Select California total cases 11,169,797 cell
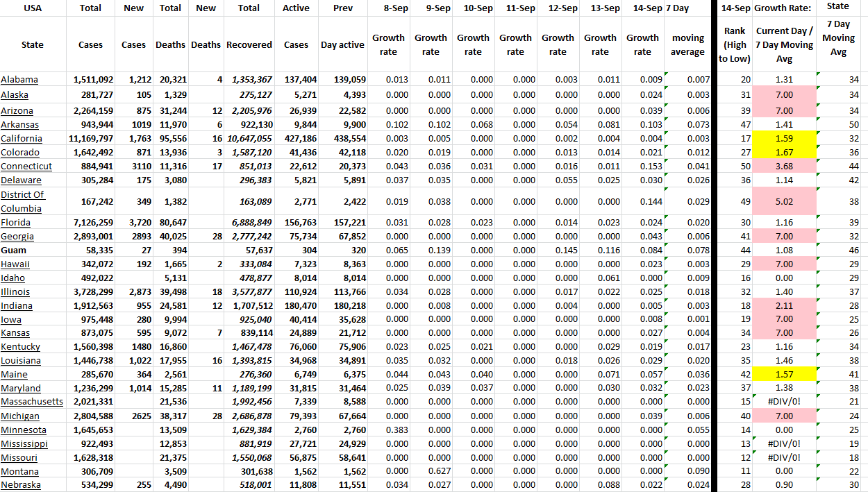This screenshot has width=868, height=492. 90,139
